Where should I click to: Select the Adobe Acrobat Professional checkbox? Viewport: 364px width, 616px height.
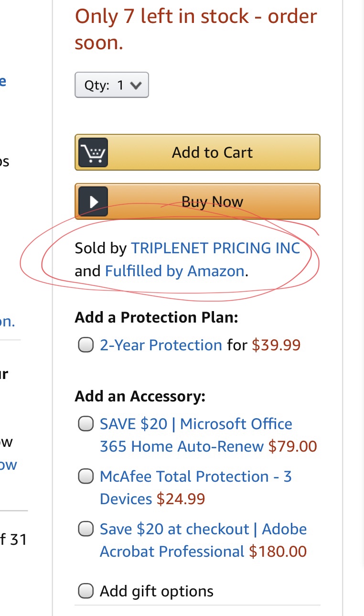(x=86, y=529)
